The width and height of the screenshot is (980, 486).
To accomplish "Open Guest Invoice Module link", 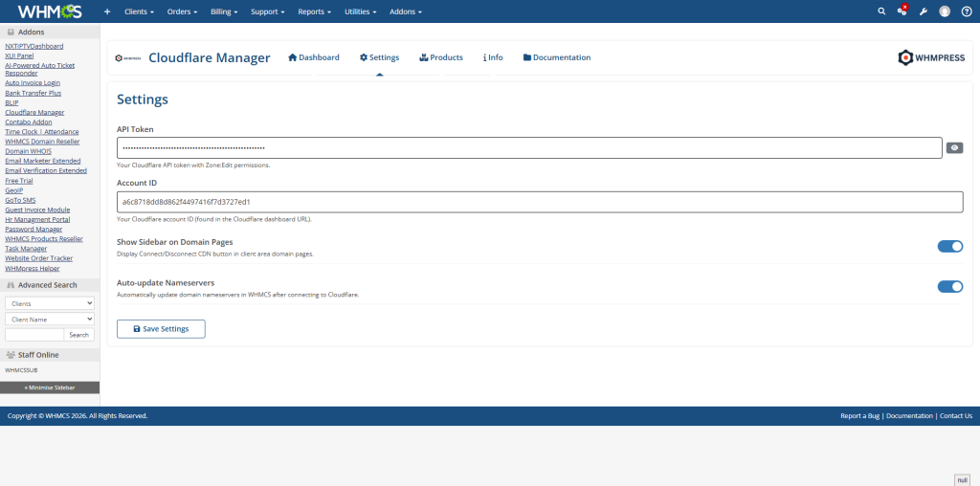I will (x=37, y=210).
